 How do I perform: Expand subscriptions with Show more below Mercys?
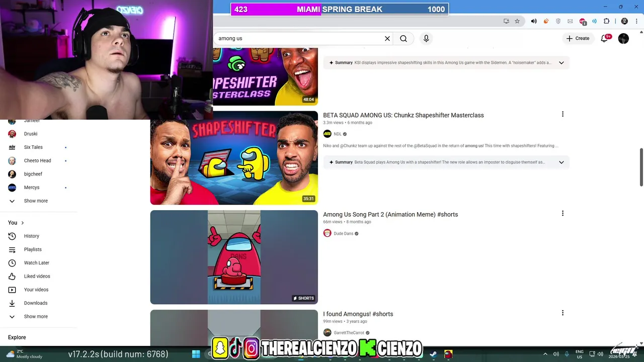[36, 201]
